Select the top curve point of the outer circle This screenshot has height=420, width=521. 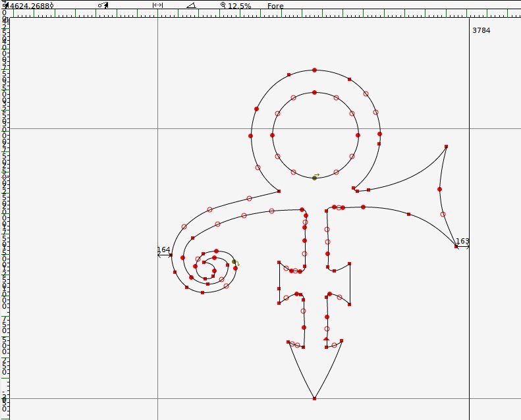point(314,70)
